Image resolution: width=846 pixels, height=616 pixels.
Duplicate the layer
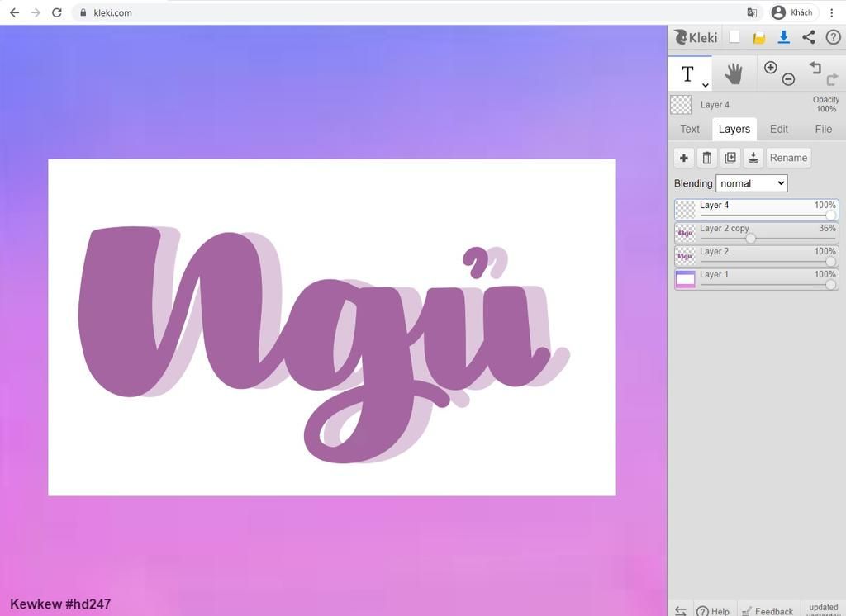(730, 158)
